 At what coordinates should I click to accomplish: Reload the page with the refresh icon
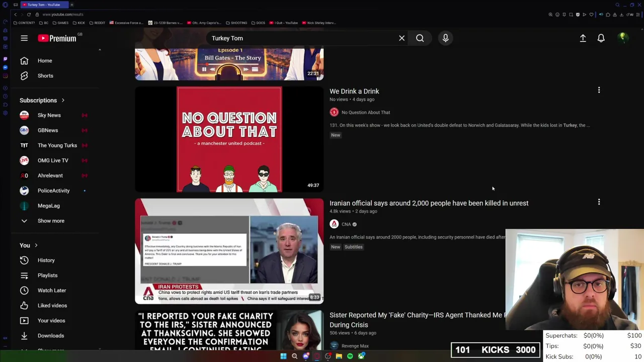[x=29, y=15]
